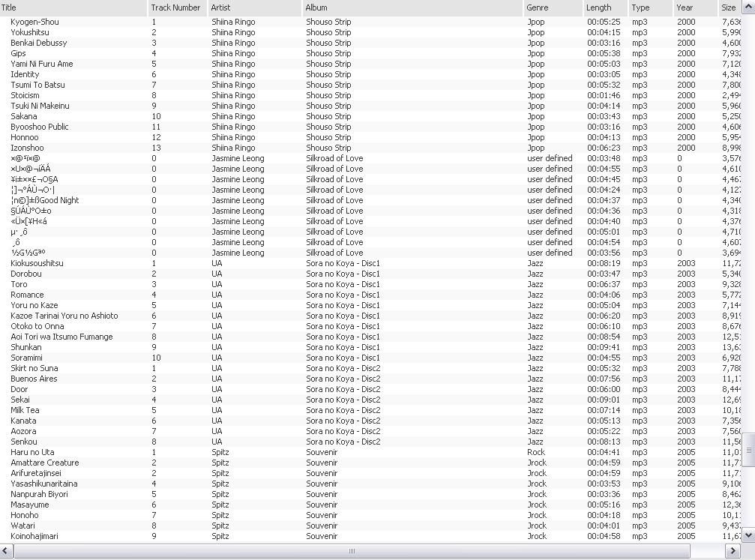Select the track Watari
Viewport: 755px width, 560px height.
tap(22, 526)
